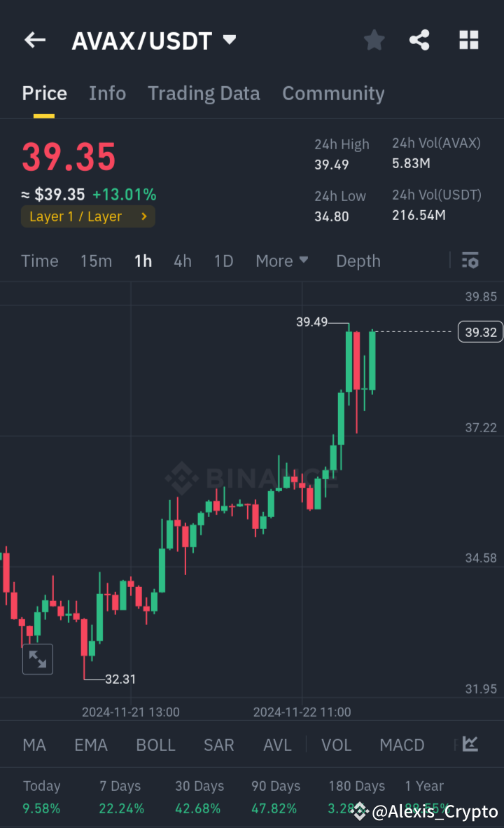Screen dimensions: 504x828
Task: Open the grid layout icon top right
Action: tap(468, 40)
